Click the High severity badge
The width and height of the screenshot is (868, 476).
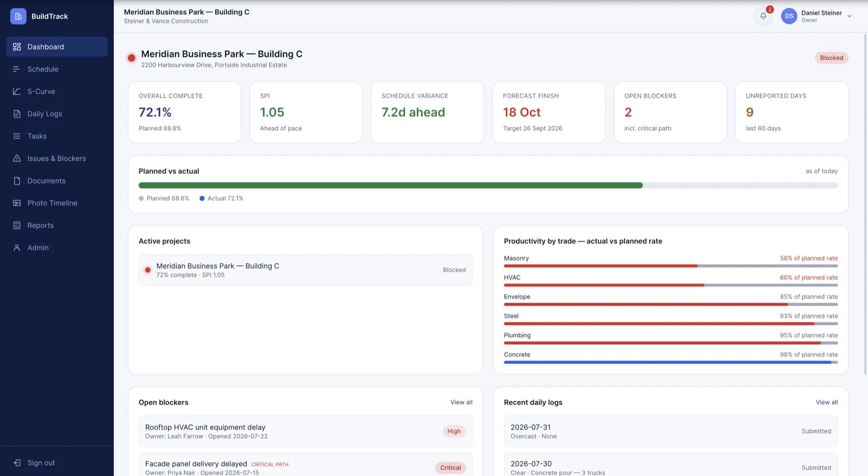pos(454,431)
